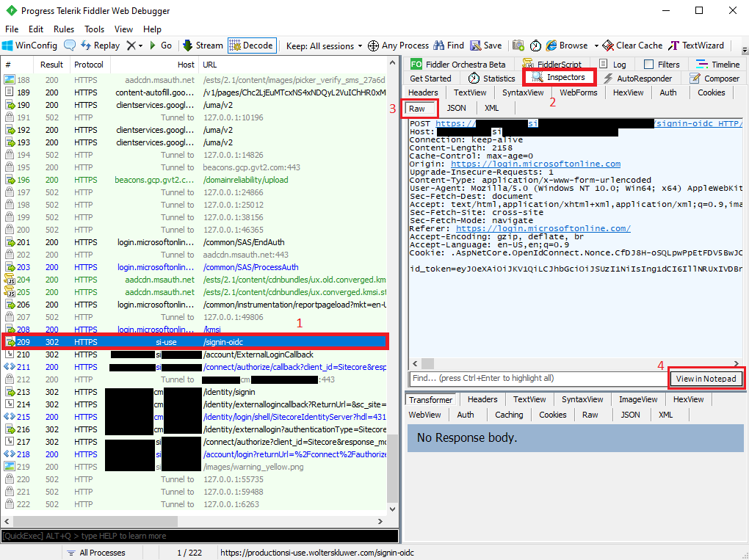
Task: Select session 203 /common/SAS/ProcessAuth row
Action: pyautogui.click(x=195, y=267)
